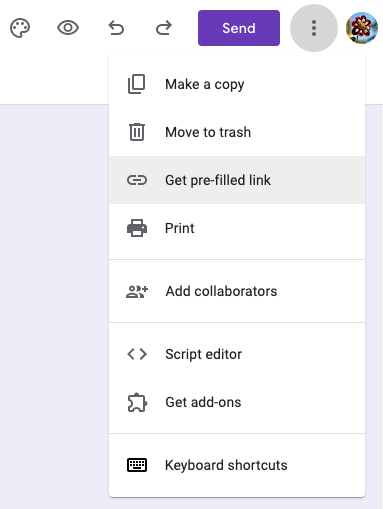Viewport: 383px width, 509px height.
Task: Select Get pre-filled link
Action: 237,180
